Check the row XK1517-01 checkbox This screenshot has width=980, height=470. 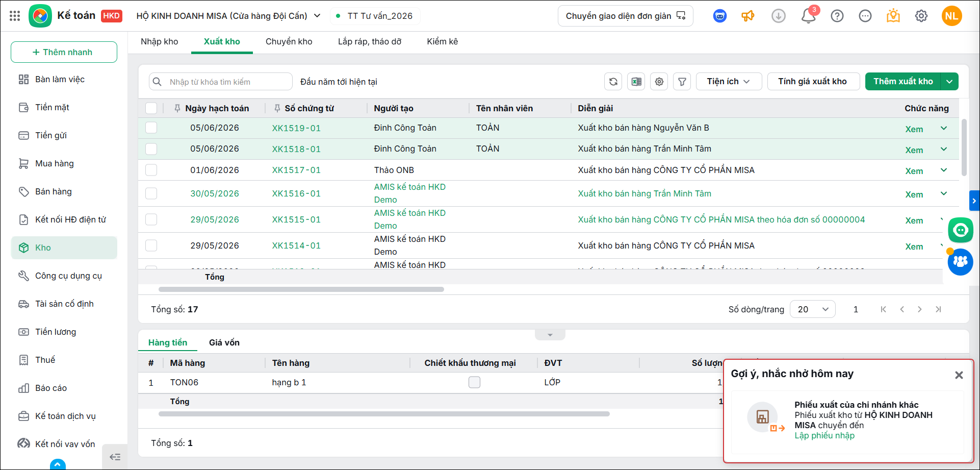(x=151, y=170)
